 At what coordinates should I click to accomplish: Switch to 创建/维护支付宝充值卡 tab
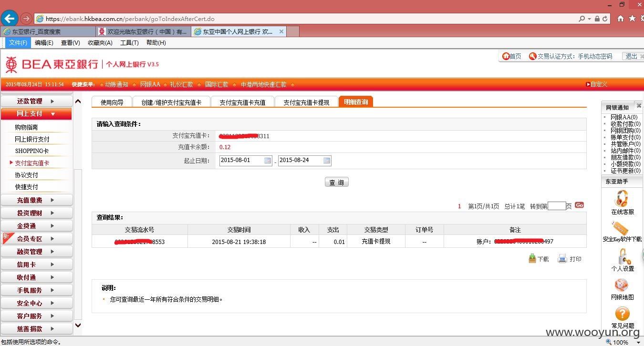(172, 102)
